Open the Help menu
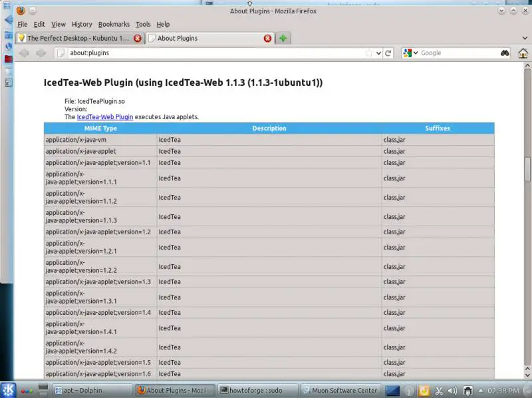The width and height of the screenshot is (532, 398). (163, 25)
